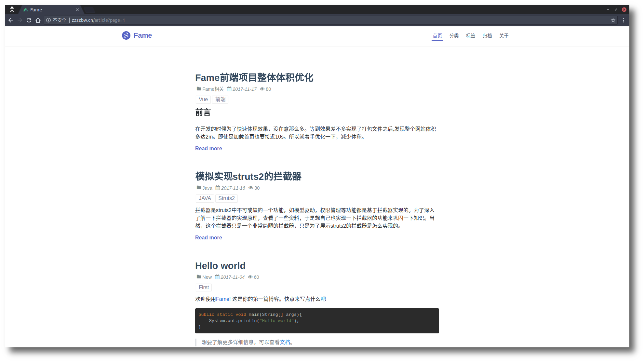Close the Fame browser tab

pyautogui.click(x=77, y=10)
